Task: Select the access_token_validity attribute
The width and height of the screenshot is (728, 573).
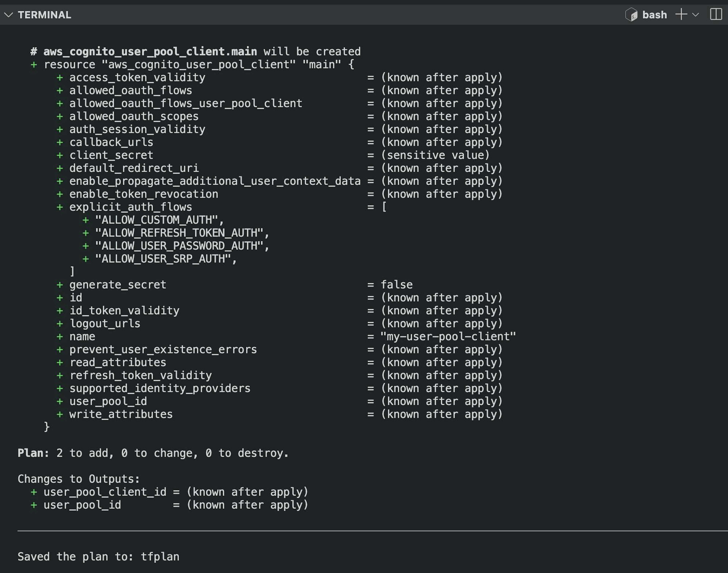Action: [137, 77]
